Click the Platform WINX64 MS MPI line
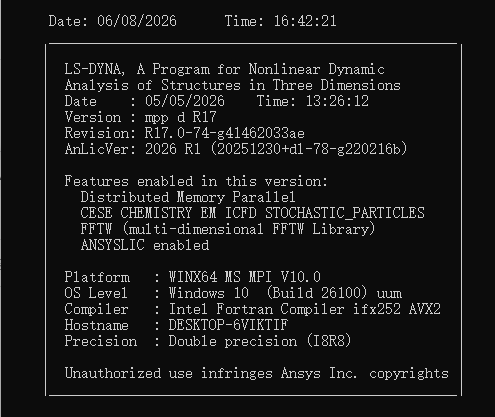The width and height of the screenshot is (495, 417). point(193,277)
